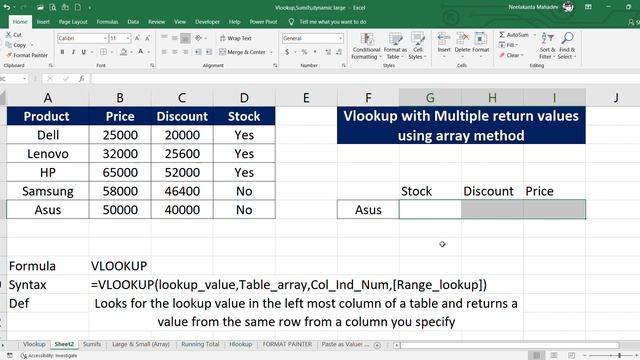Expand the Copy dropdown arrow
Screen dimensions: 640x360
click(x=32, y=45)
